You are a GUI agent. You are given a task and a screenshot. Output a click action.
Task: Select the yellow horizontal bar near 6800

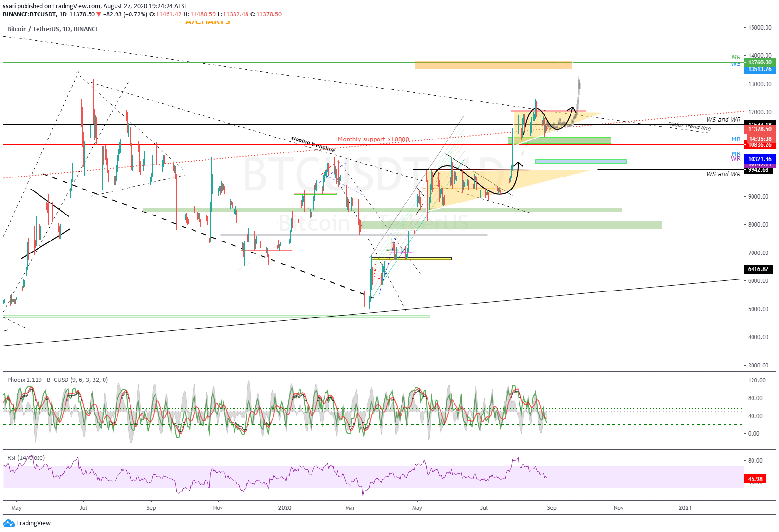click(411, 259)
